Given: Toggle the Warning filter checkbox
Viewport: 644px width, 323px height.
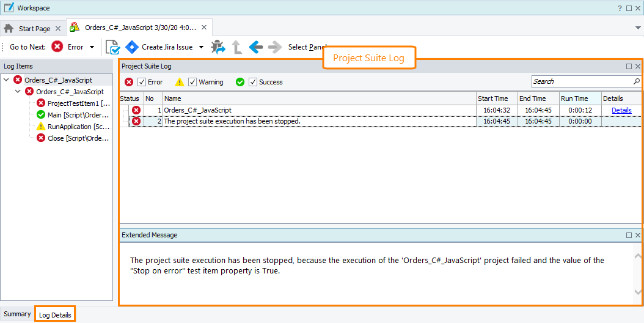Looking at the screenshot, I should coord(192,82).
